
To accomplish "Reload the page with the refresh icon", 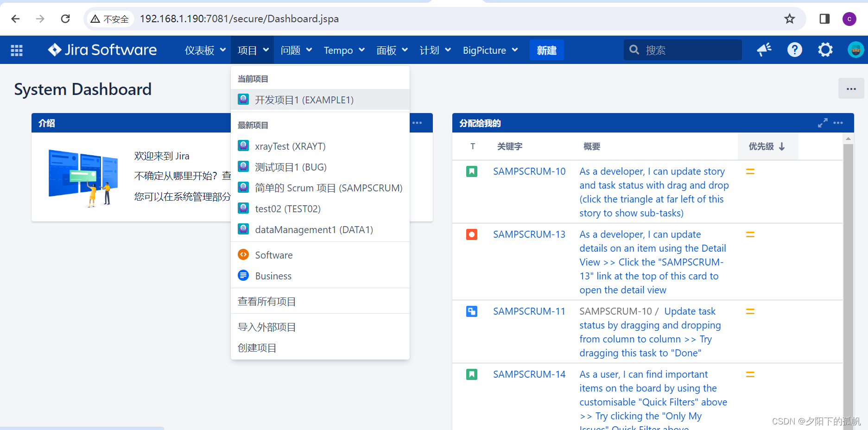I will pyautogui.click(x=65, y=19).
